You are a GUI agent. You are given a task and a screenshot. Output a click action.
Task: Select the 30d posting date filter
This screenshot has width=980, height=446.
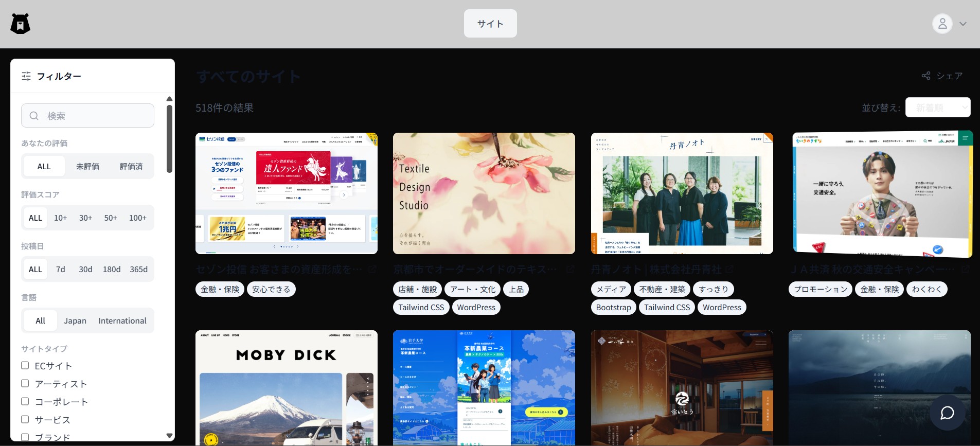pyautogui.click(x=85, y=269)
